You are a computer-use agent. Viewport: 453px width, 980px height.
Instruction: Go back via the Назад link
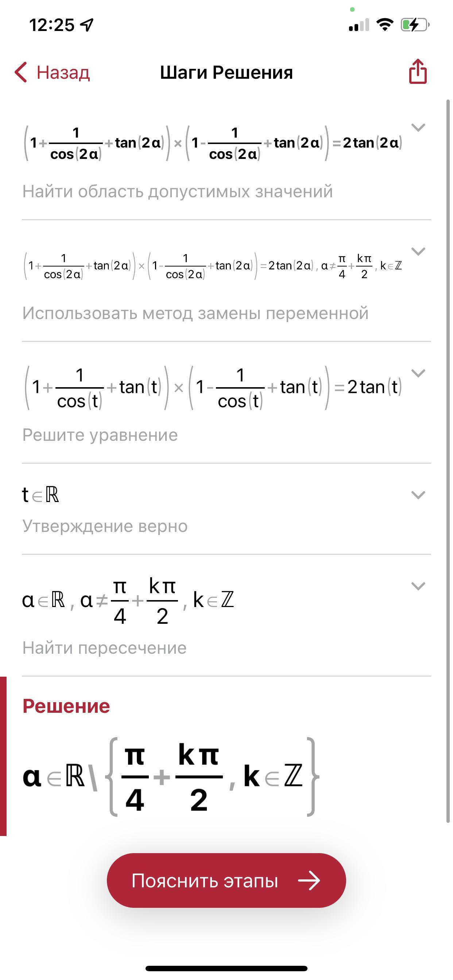tap(63, 72)
